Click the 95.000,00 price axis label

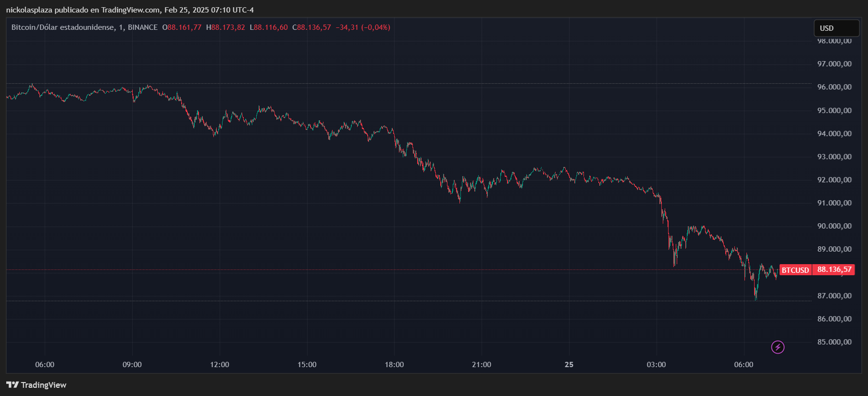tap(834, 111)
